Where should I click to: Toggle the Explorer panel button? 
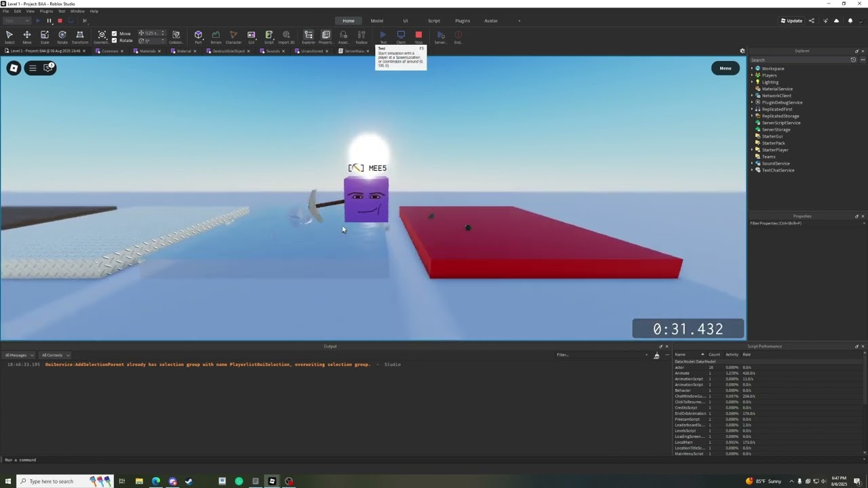pos(309,37)
